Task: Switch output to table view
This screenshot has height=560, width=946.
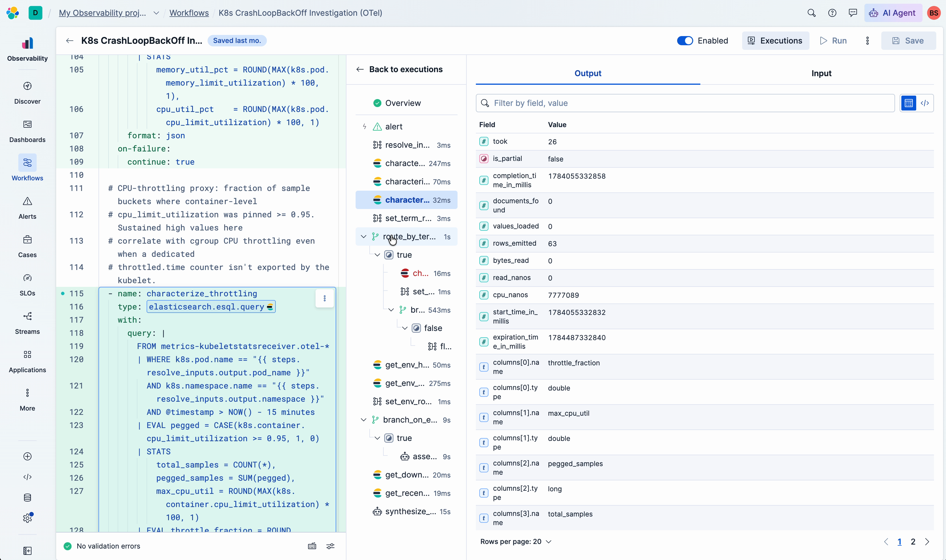Action: [908, 103]
